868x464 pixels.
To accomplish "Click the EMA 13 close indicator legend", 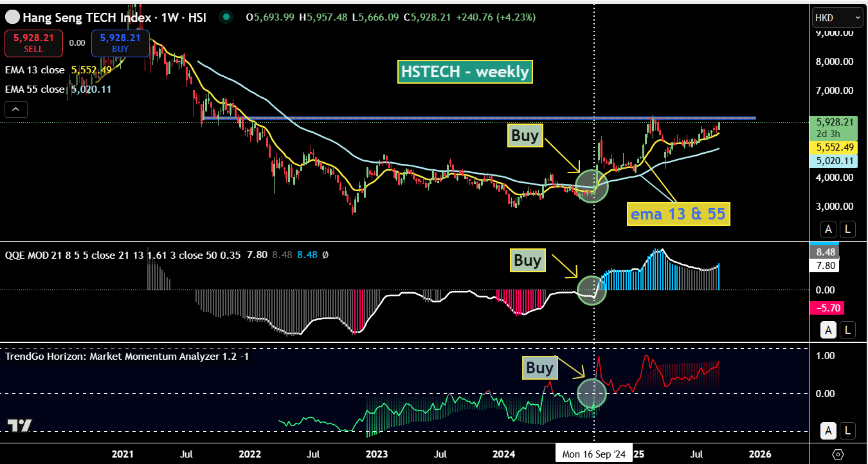I will pyautogui.click(x=35, y=70).
